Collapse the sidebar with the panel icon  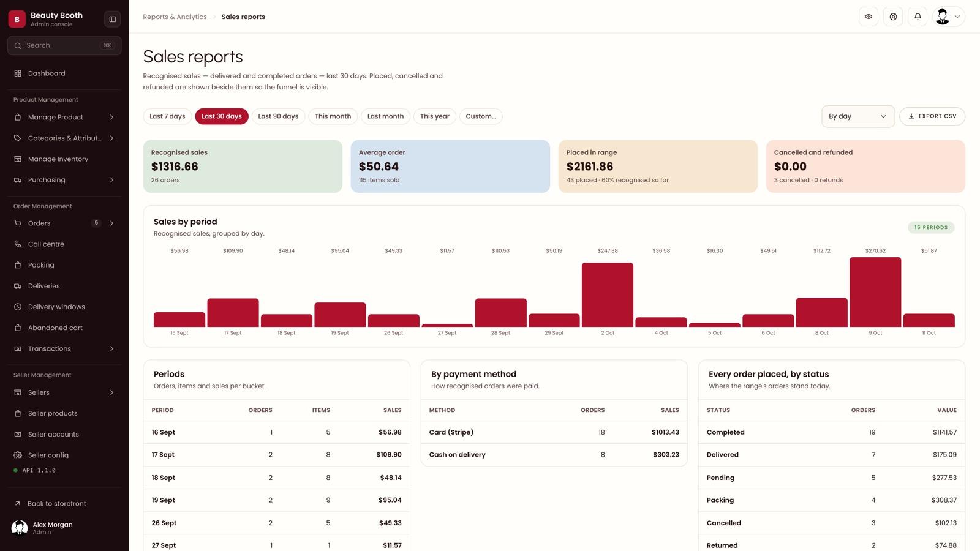113,19
